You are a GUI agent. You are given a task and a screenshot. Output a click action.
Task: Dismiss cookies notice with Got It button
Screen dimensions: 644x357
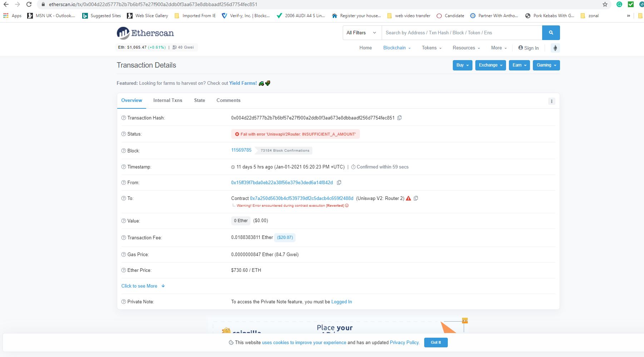pos(436,342)
